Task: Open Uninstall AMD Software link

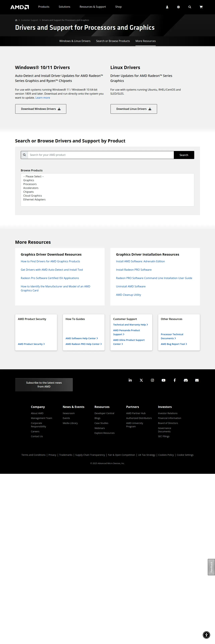Action: 131,287
